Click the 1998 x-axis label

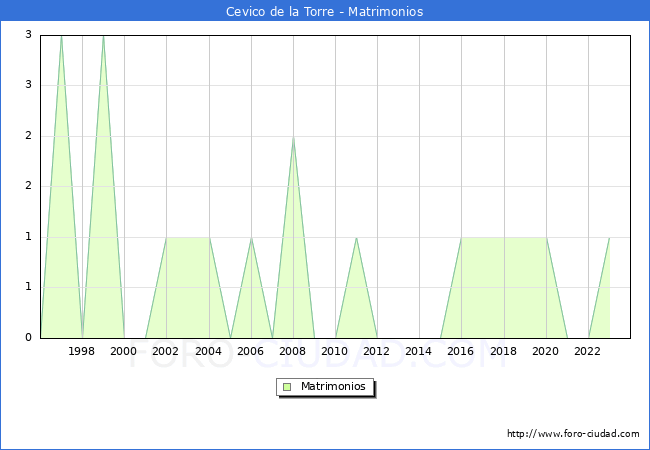point(81,351)
